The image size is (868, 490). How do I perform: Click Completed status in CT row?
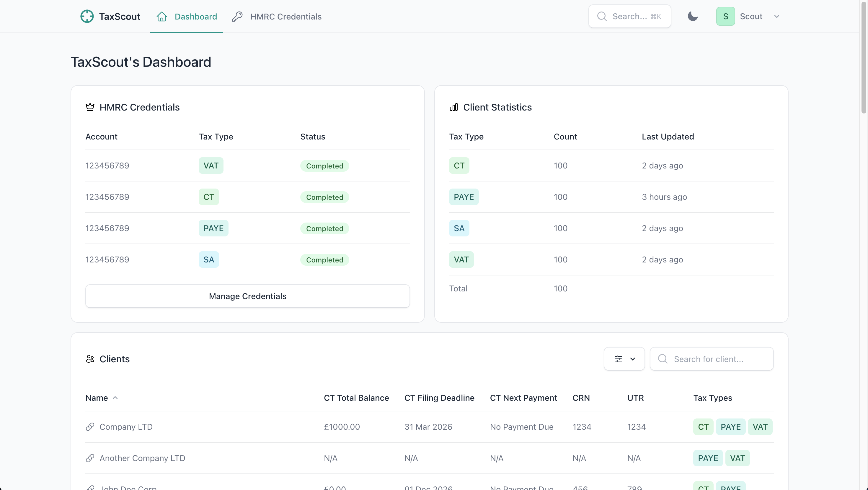pos(324,197)
